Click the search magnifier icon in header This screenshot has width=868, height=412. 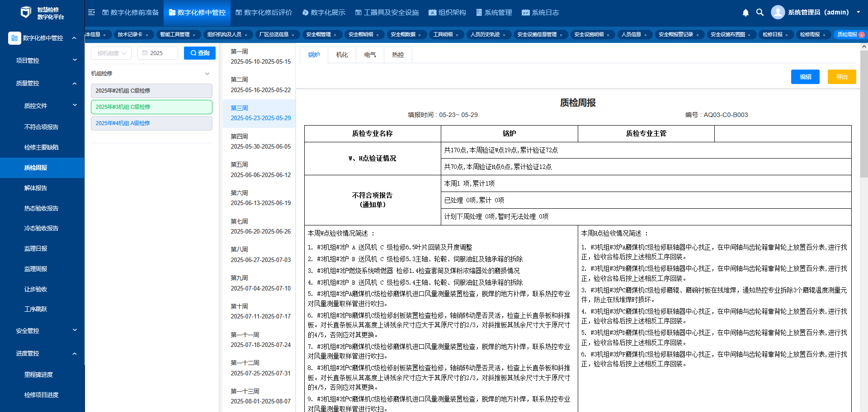[x=760, y=13]
